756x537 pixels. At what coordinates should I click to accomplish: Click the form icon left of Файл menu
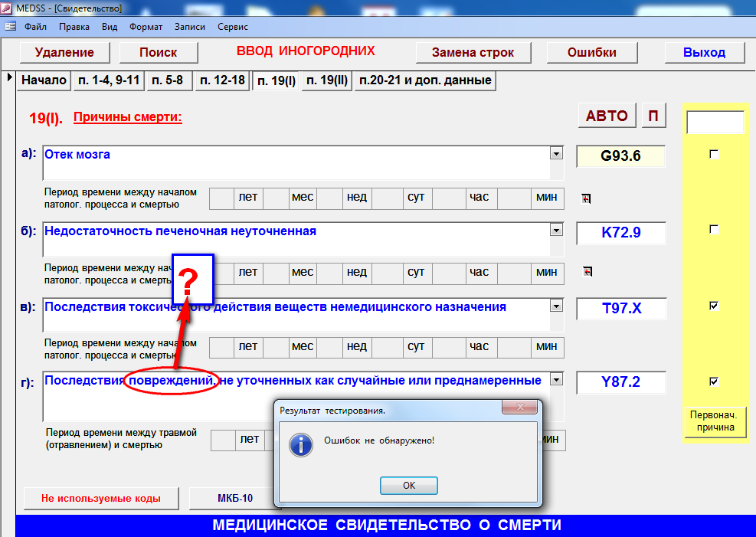tap(10, 27)
